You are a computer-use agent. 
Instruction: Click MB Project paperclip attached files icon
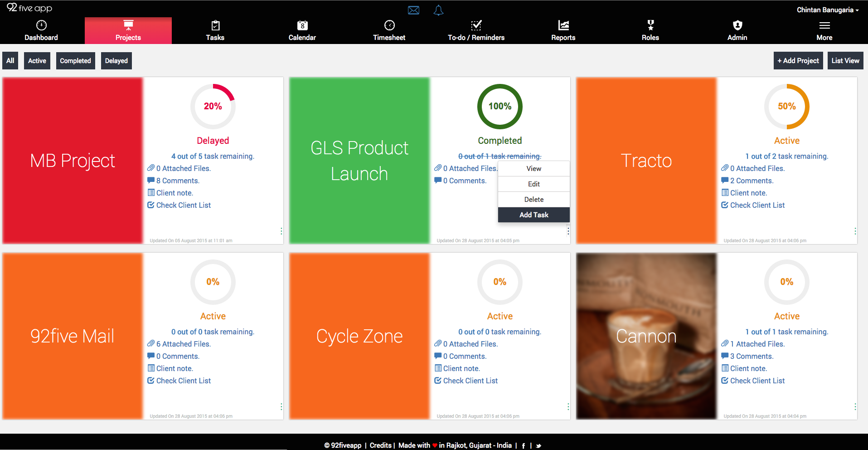click(x=151, y=168)
